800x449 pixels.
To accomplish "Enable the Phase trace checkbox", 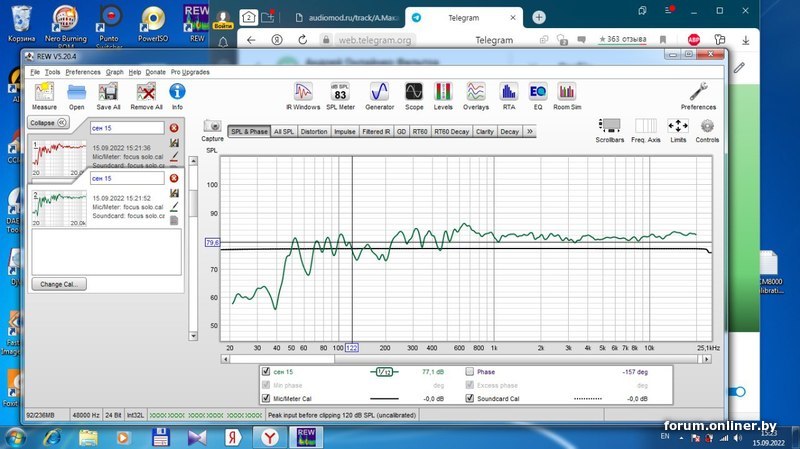I will (469, 372).
